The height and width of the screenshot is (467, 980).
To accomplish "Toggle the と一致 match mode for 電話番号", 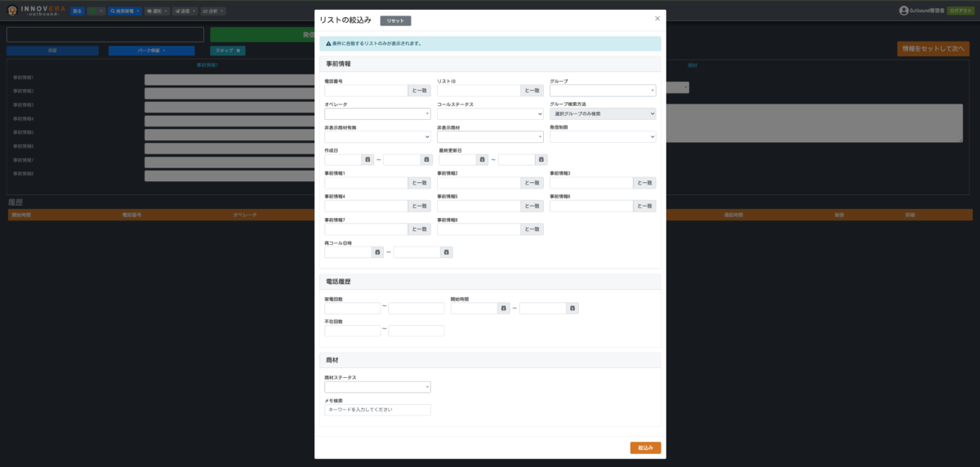I will coord(419,91).
